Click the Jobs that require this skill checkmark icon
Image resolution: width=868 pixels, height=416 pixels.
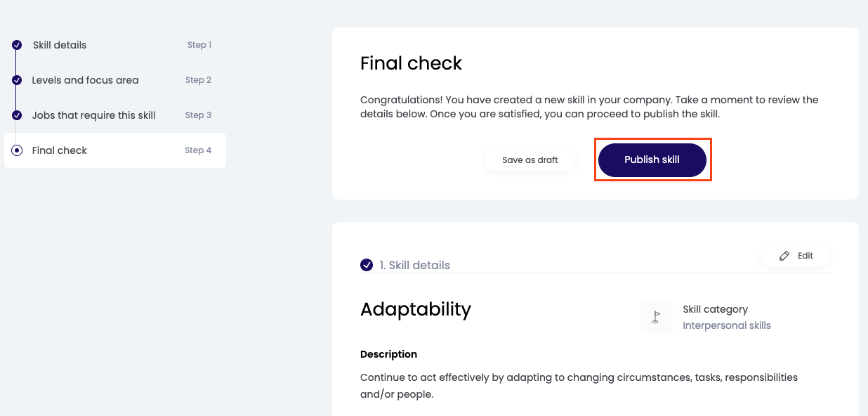[17, 115]
